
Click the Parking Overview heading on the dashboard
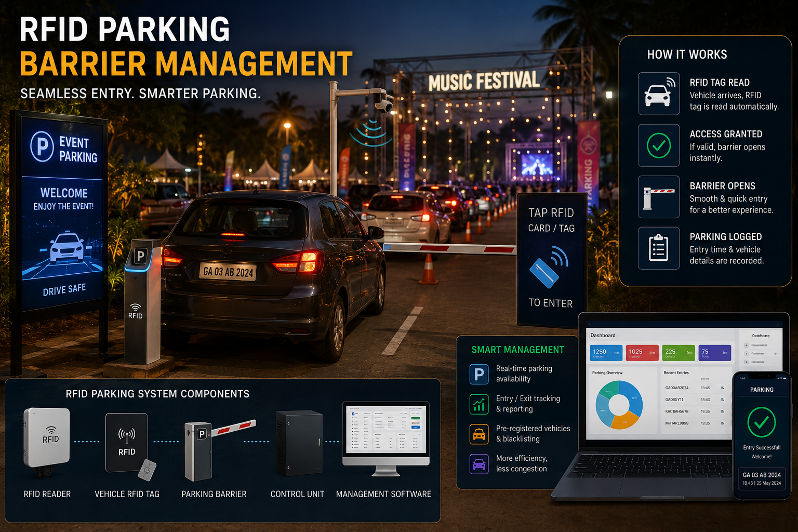(607, 373)
